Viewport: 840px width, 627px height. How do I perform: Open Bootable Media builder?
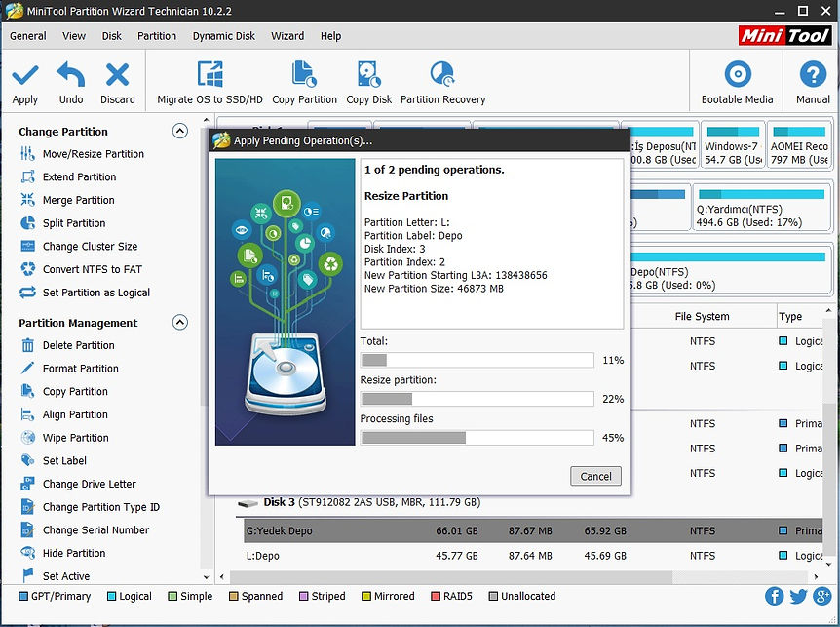pyautogui.click(x=737, y=83)
